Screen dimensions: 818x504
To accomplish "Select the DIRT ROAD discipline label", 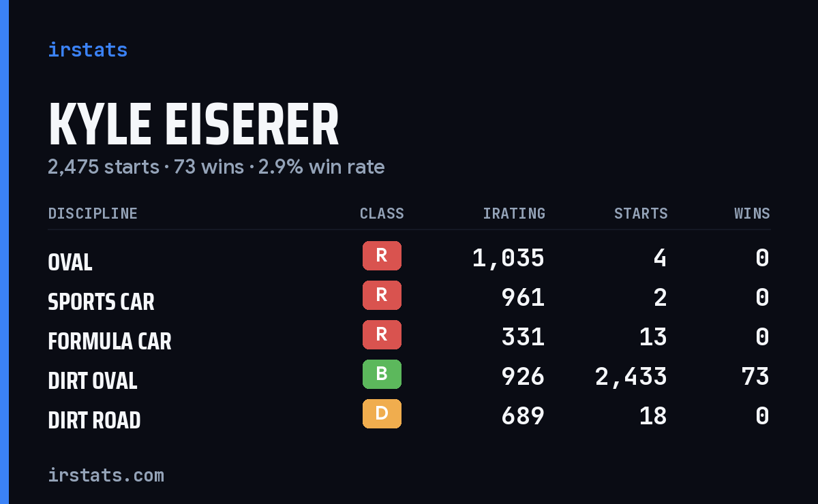I will point(94,420).
